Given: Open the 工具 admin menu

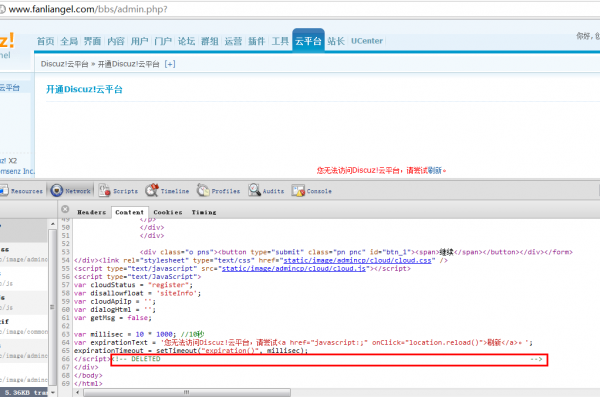Looking at the screenshot, I should coord(280,41).
